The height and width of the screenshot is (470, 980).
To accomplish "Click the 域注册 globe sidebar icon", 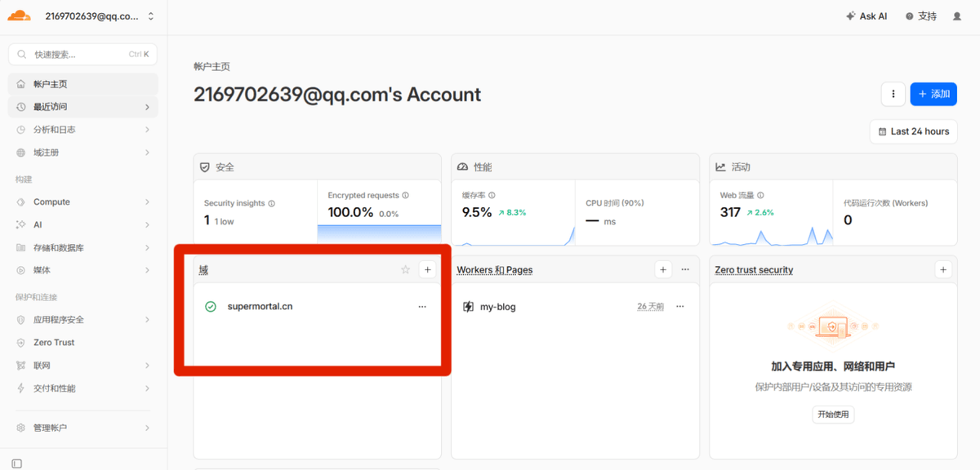I will tap(20, 153).
